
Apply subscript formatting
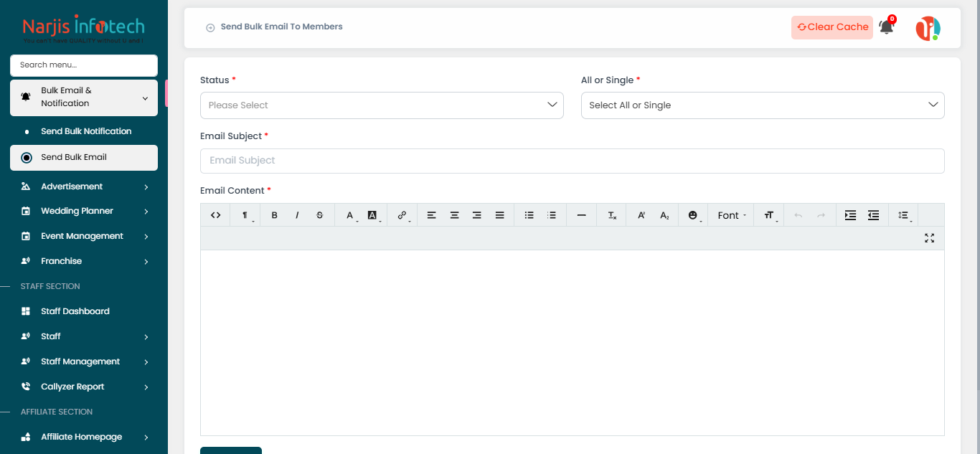pyautogui.click(x=664, y=215)
